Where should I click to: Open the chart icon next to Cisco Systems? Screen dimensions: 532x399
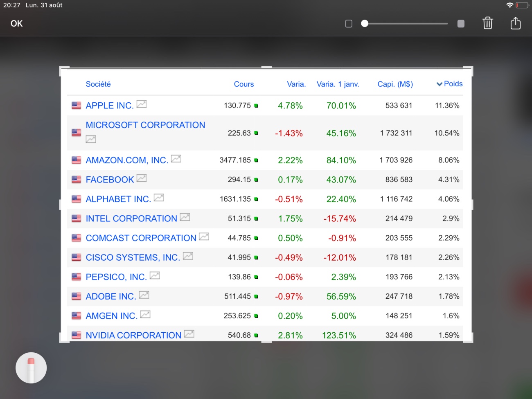[x=188, y=256]
